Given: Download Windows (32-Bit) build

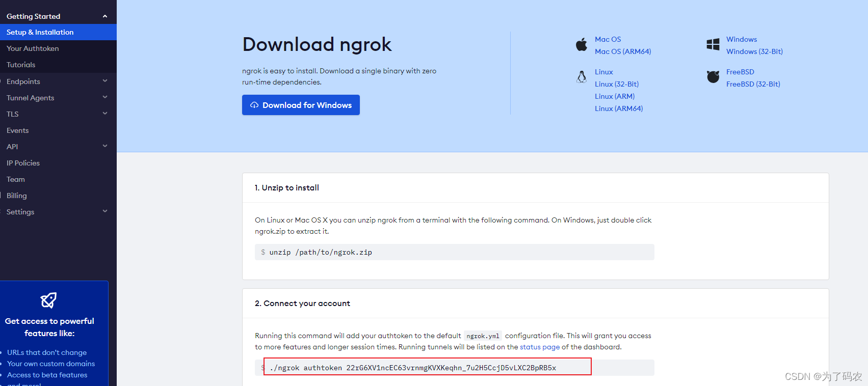Looking at the screenshot, I should pos(754,51).
